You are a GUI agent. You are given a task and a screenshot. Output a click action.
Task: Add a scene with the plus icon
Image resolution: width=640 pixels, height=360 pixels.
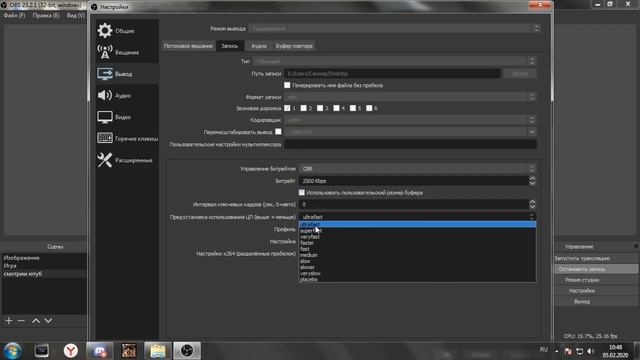click(x=9, y=321)
